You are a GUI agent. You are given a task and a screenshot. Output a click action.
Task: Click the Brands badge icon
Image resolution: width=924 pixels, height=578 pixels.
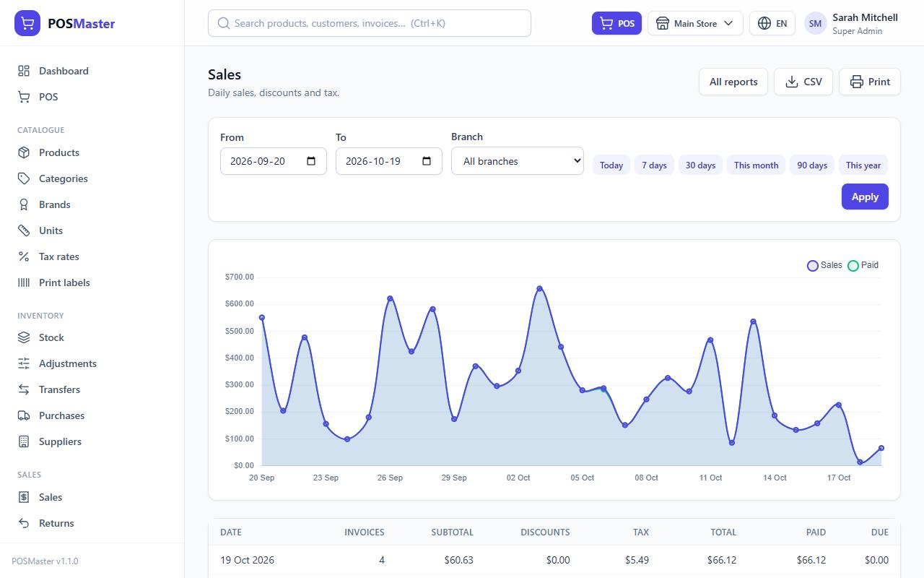tap(24, 204)
